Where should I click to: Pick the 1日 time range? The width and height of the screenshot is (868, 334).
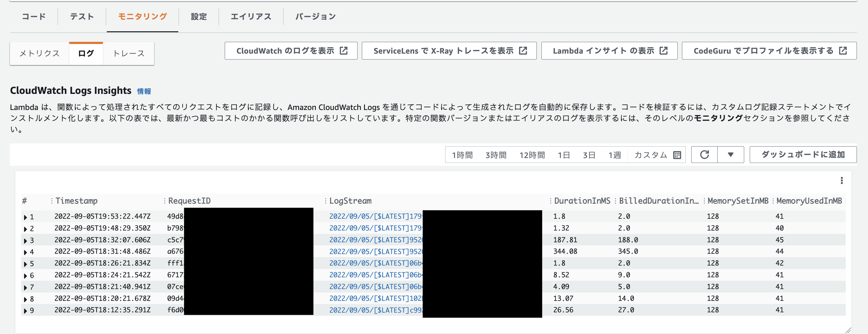click(564, 155)
